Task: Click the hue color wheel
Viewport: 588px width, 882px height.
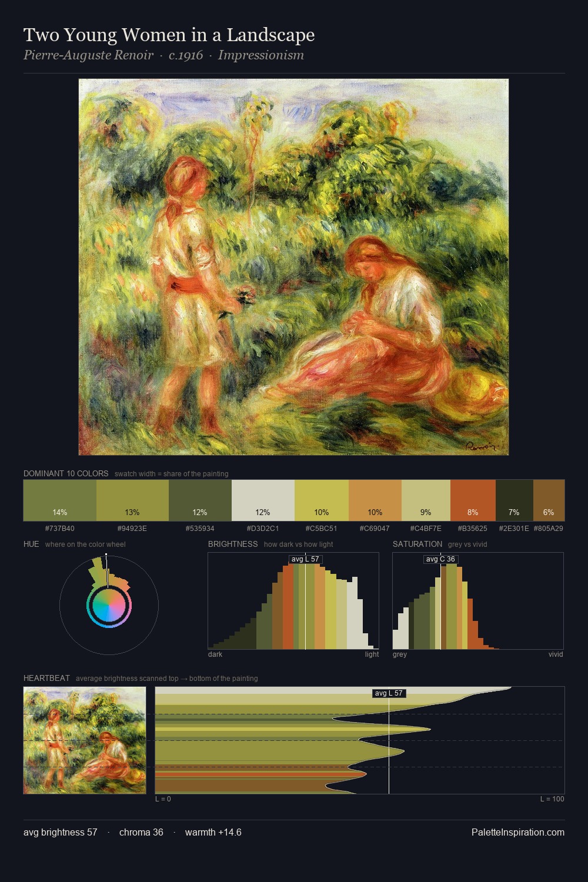Action: tap(109, 605)
